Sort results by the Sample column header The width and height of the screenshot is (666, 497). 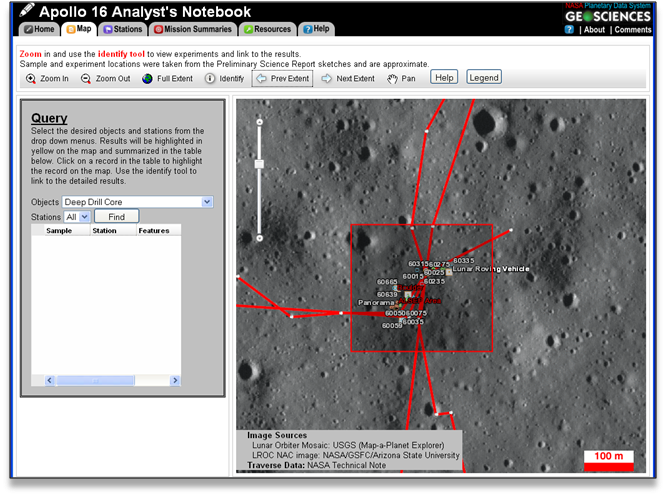(59, 230)
